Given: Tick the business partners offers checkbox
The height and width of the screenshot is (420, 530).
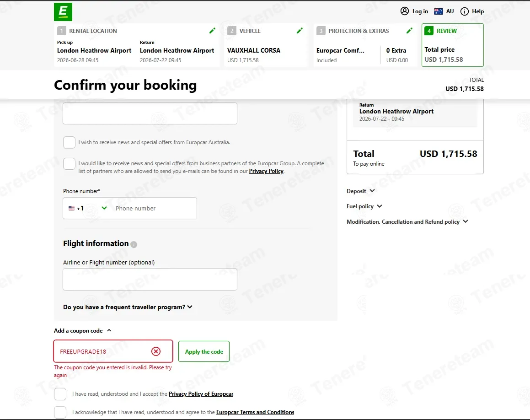Looking at the screenshot, I should point(70,164).
